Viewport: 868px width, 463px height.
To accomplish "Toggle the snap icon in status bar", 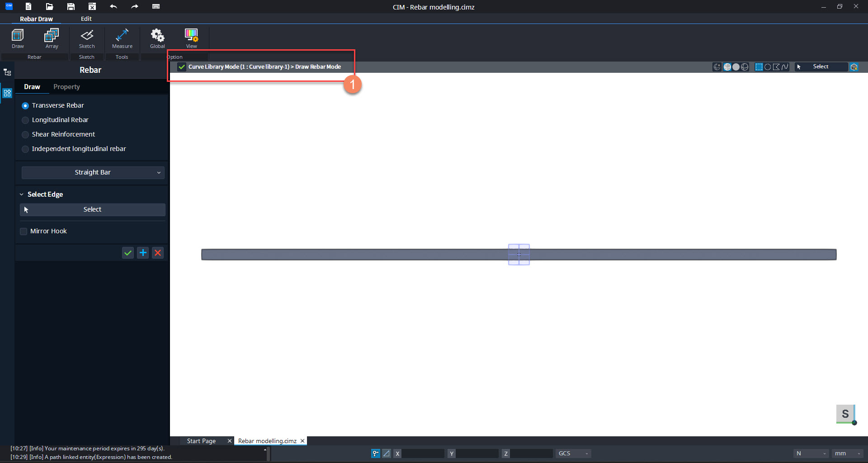I will point(376,454).
